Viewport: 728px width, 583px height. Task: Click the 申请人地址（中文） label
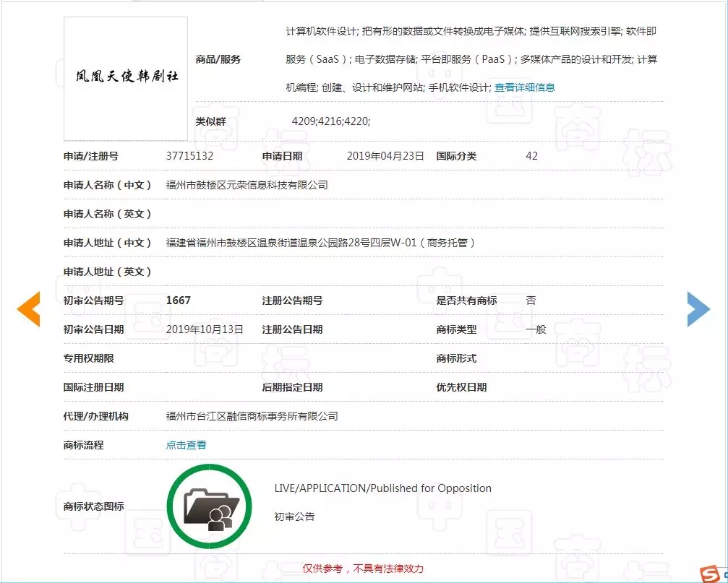click(107, 243)
